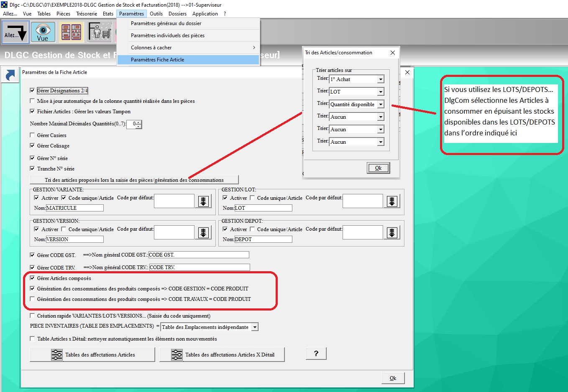Enable Création rapide VARIANTES/LOTS/VERSIONS checkbox

pyautogui.click(x=32, y=316)
